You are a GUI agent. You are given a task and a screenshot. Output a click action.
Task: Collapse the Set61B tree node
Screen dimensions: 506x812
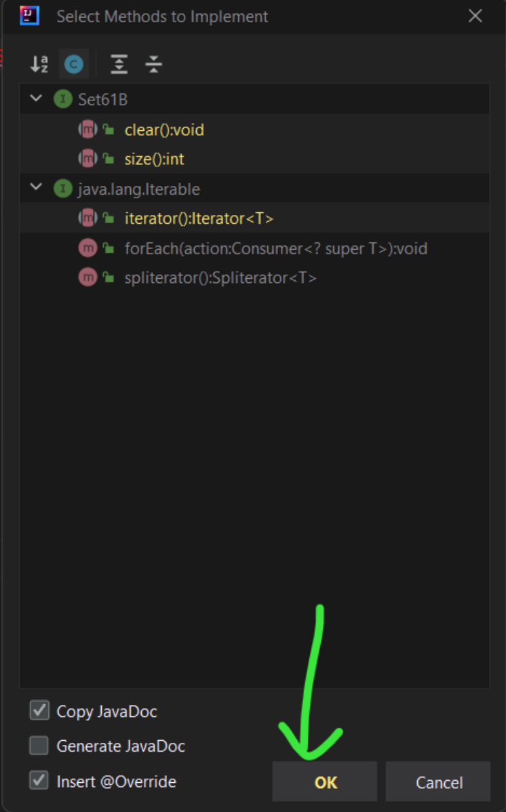[35, 98]
